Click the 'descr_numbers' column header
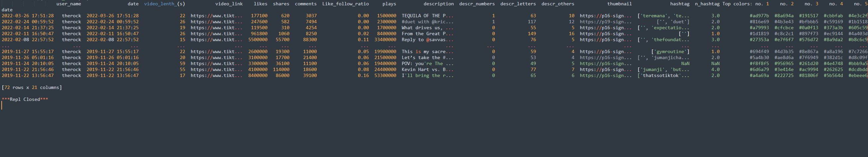This screenshot has height=157, width=868. tap(477, 4)
